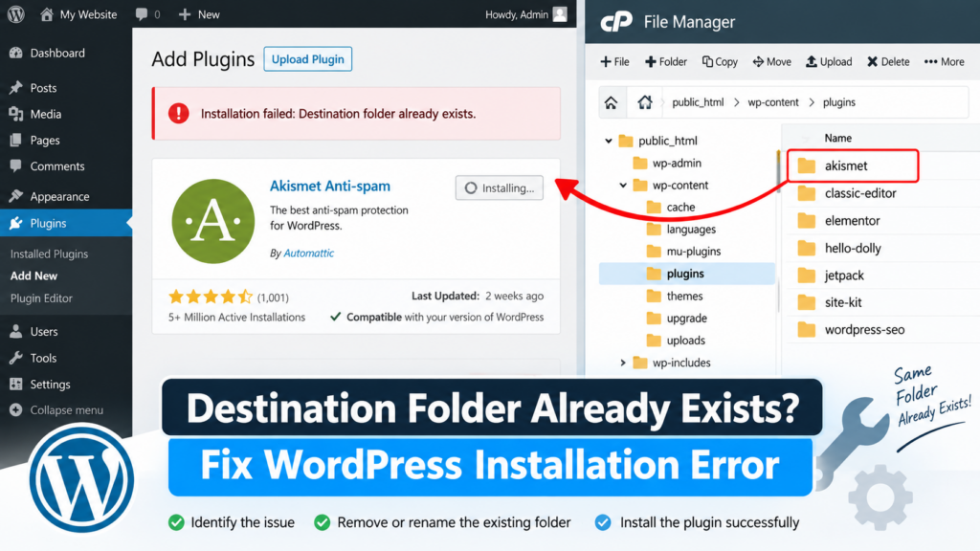Select upgrade folder in tree
The image size is (980, 551).
pyautogui.click(x=677, y=319)
